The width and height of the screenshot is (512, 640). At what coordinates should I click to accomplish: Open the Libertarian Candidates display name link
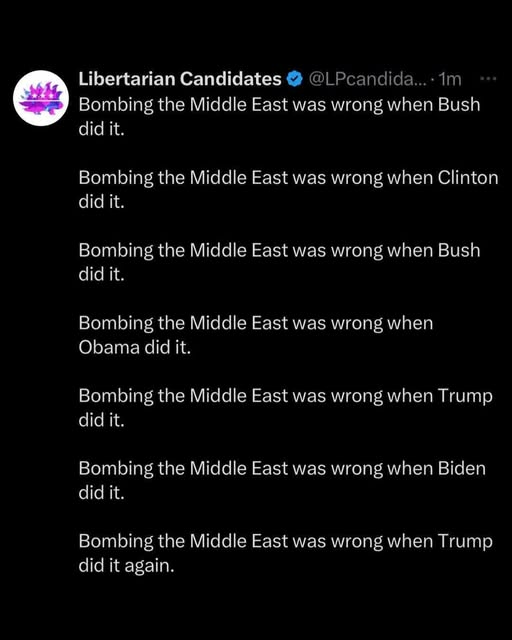tap(180, 79)
